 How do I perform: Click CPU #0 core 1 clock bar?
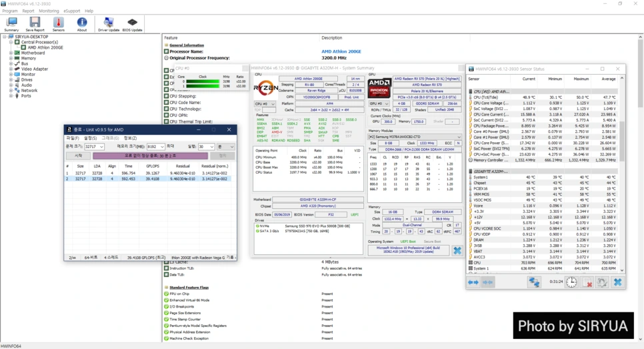(x=203, y=86)
